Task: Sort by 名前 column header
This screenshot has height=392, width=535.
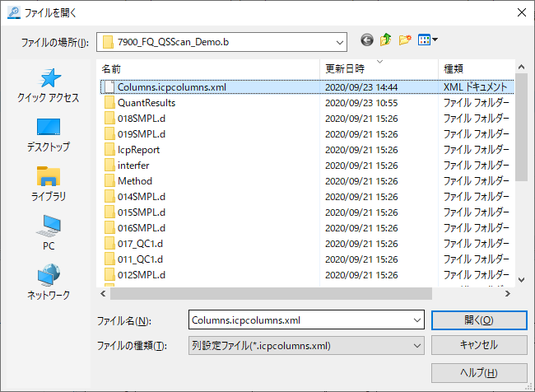Action: (208, 69)
